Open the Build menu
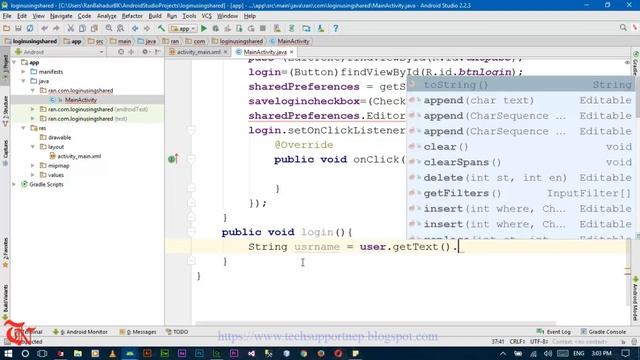640x360 pixels. pyautogui.click(x=155, y=16)
